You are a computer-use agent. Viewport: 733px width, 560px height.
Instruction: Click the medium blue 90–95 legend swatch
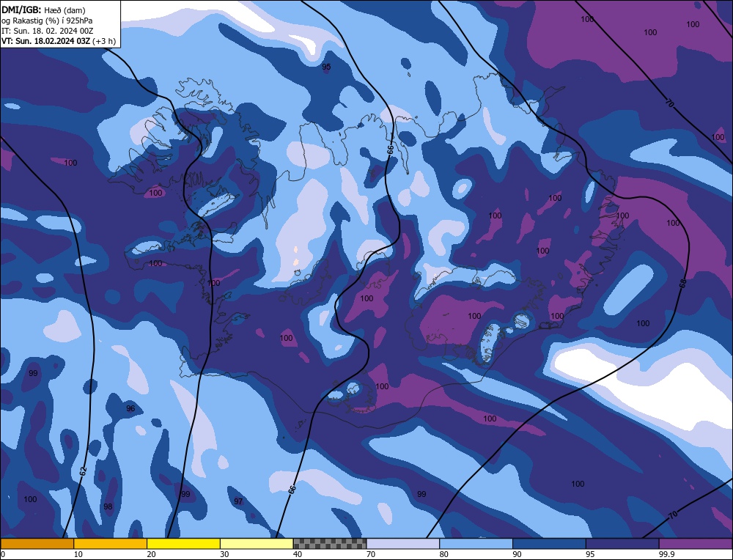tap(549, 544)
